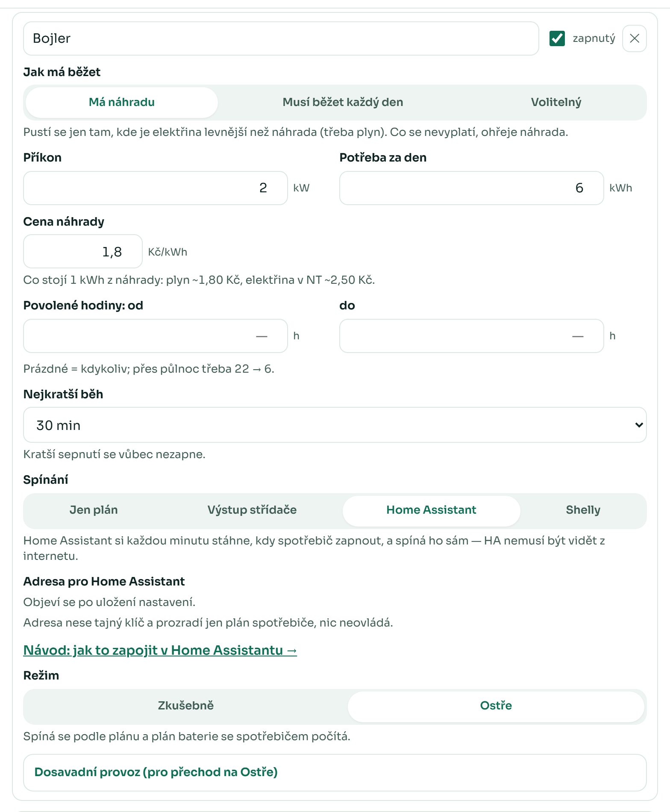The height and width of the screenshot is (812, 670).
Task: Select the Má náhradu run mode
Action: coord(122,102)
